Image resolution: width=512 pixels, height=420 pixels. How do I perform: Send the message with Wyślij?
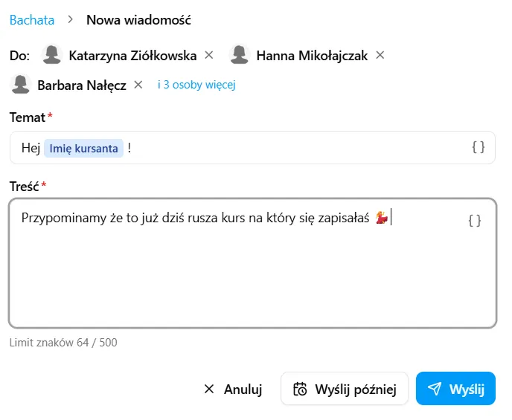point(455,389)
